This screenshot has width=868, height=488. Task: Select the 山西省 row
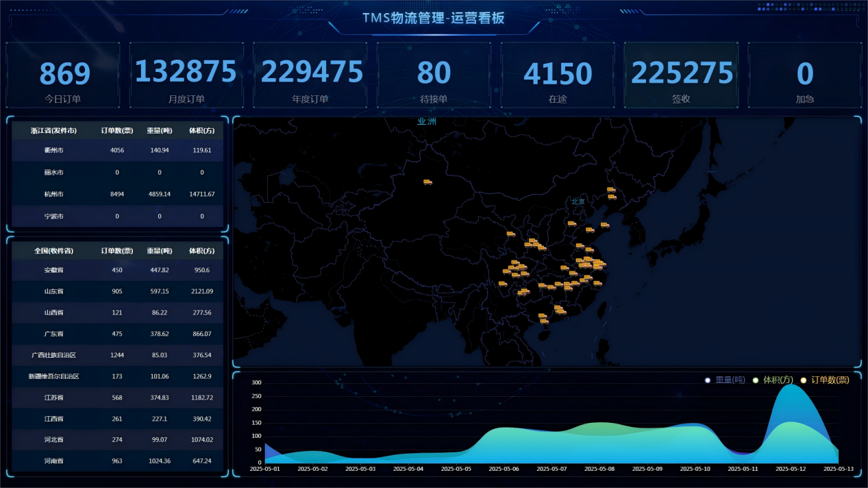tap(117, 313)
